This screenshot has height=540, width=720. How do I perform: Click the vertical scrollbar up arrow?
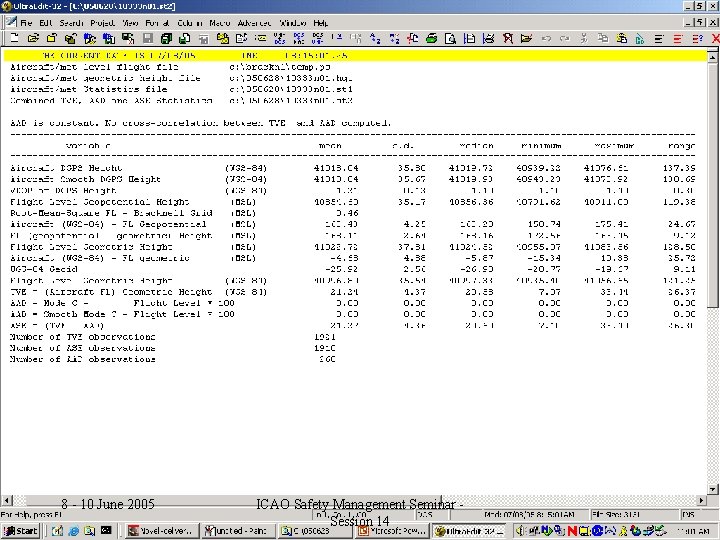713,57
